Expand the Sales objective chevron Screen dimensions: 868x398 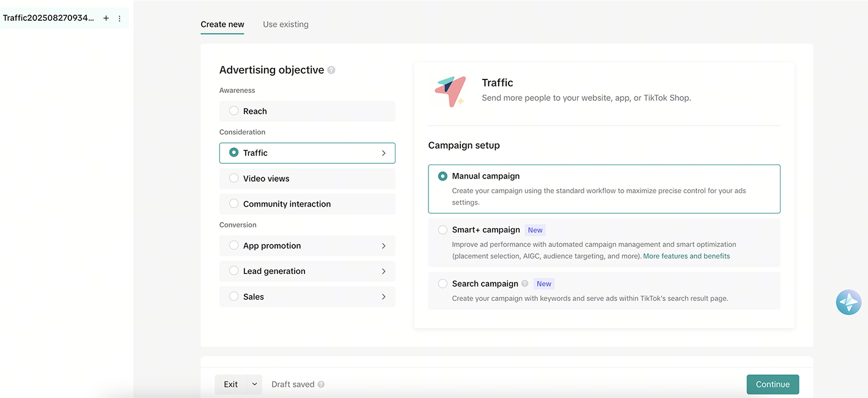[x=383, y=297]
